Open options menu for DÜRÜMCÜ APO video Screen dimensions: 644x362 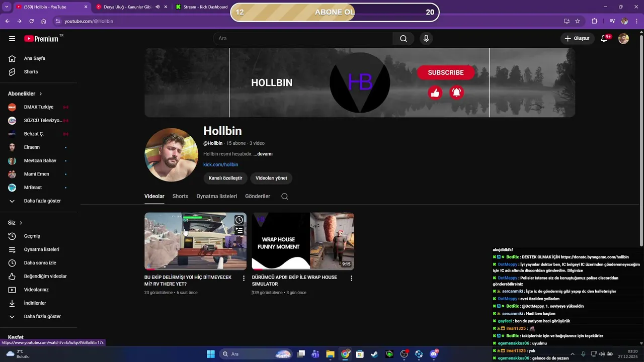[351, 278]
